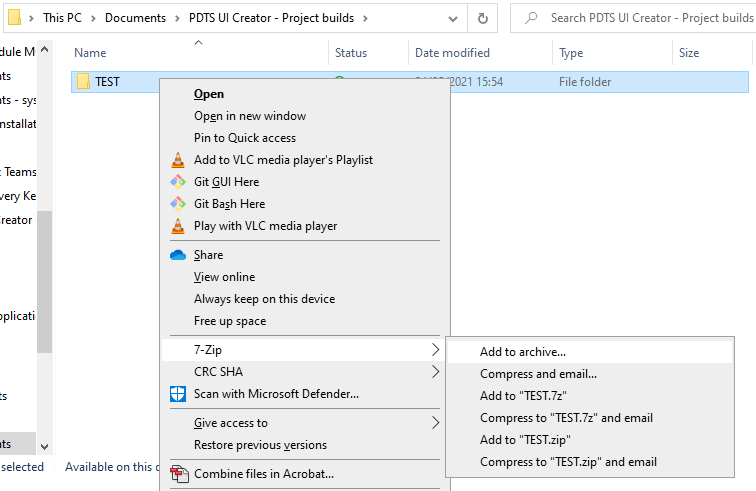Refresh the folder with the refresh button
This screenshot has width=756, height=491.
pyautogui.click(x=483, y=18)
